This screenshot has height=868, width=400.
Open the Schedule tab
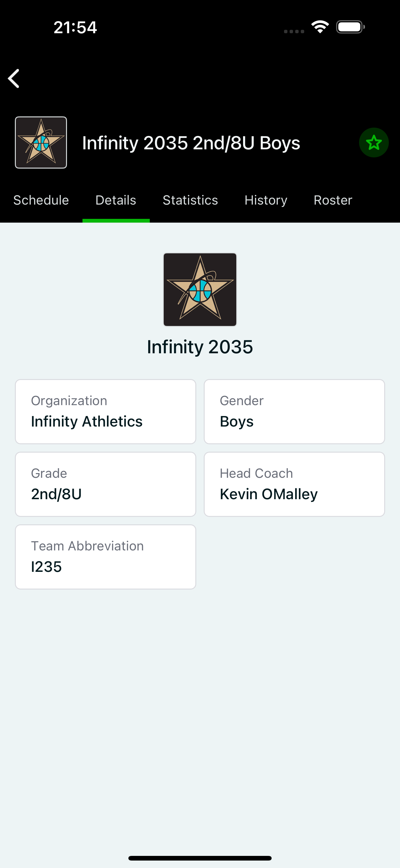[41, 200]
